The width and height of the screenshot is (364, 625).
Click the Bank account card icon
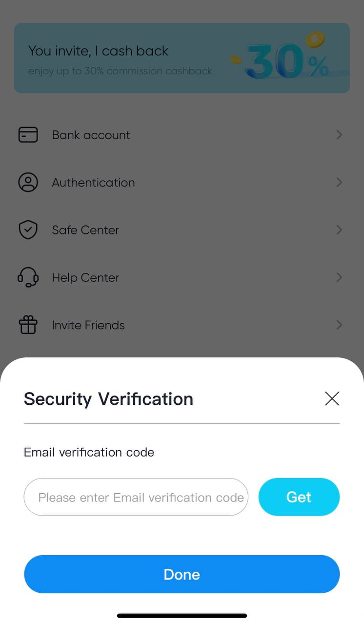click(28, 135)
